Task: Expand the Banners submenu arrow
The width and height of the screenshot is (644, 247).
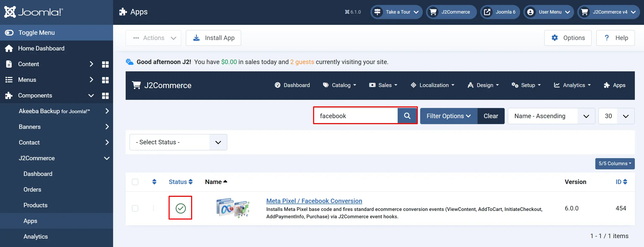Action: click(107, 127)
